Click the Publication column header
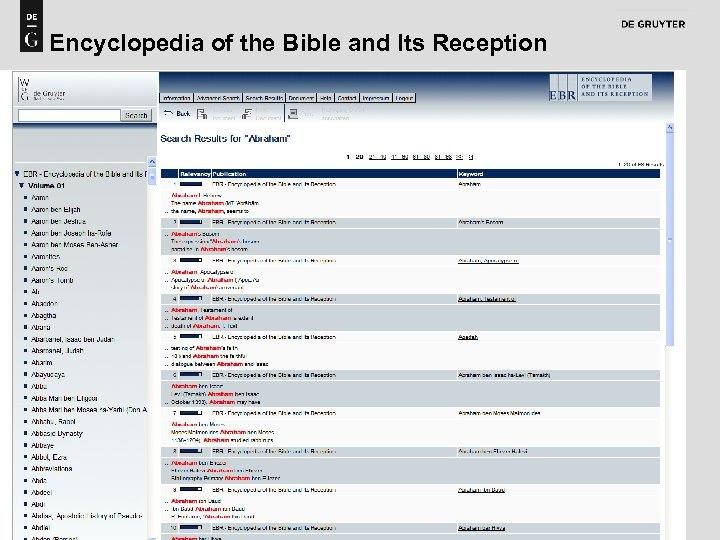Image resolution: width=720 pixels, height=540 pixels. tap(334, 174)
